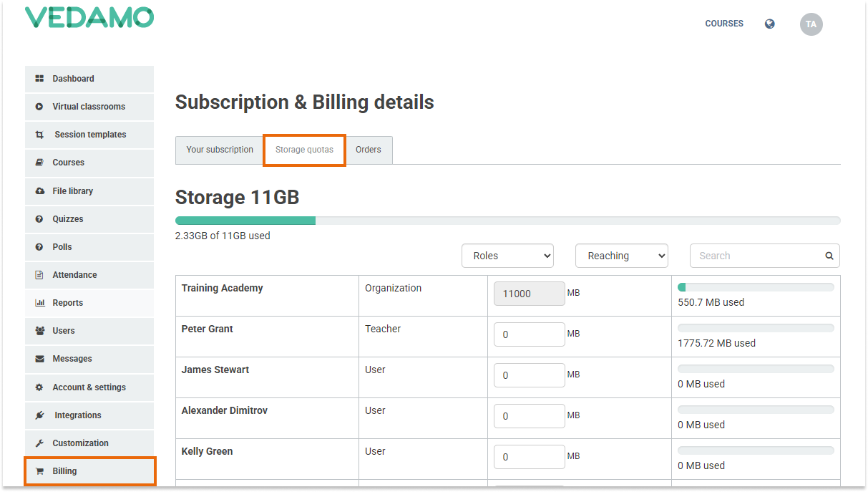The image size is (868, 492).
Task: Open the Roles dropdown
Action: [507, 256]
